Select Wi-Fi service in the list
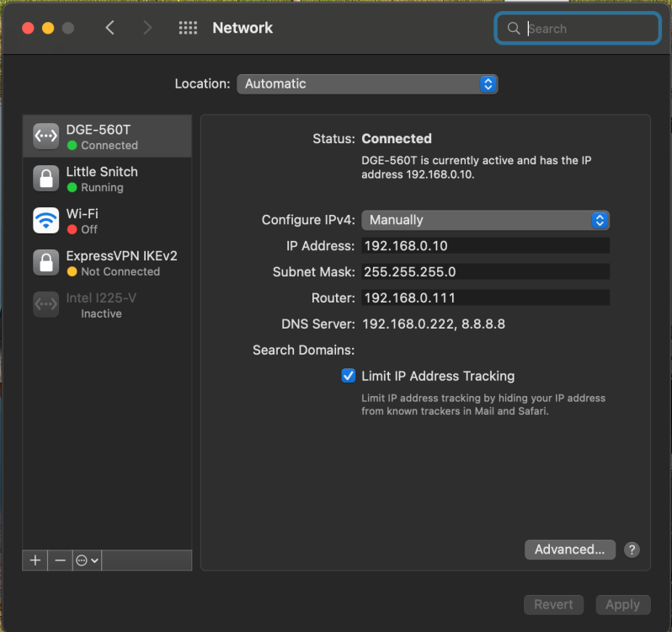 pos(107,221)
